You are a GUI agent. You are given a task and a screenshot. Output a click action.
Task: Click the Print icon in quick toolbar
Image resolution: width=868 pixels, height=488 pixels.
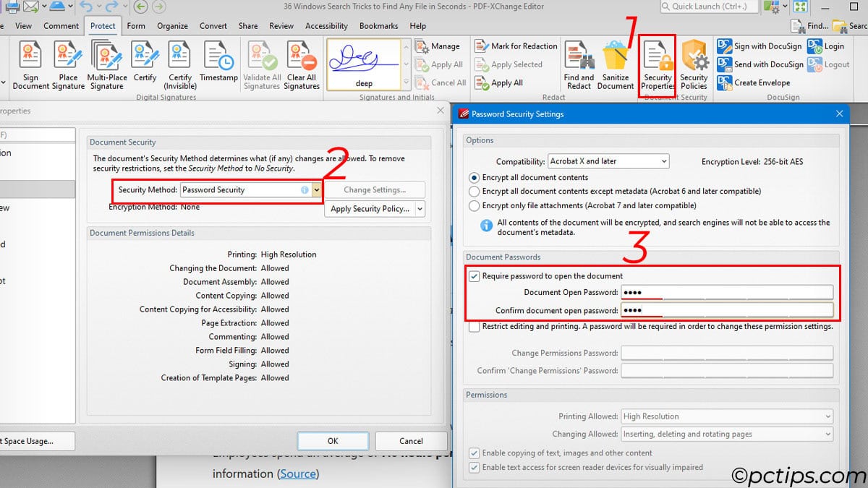click(12, 7)
